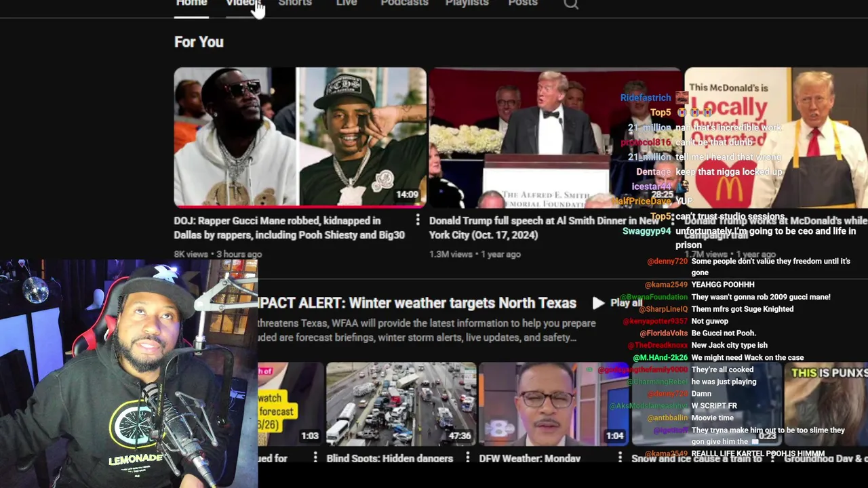Open the Home channel tab
The width and height of the screenshot is (868, 488).
tap(191, 3)
